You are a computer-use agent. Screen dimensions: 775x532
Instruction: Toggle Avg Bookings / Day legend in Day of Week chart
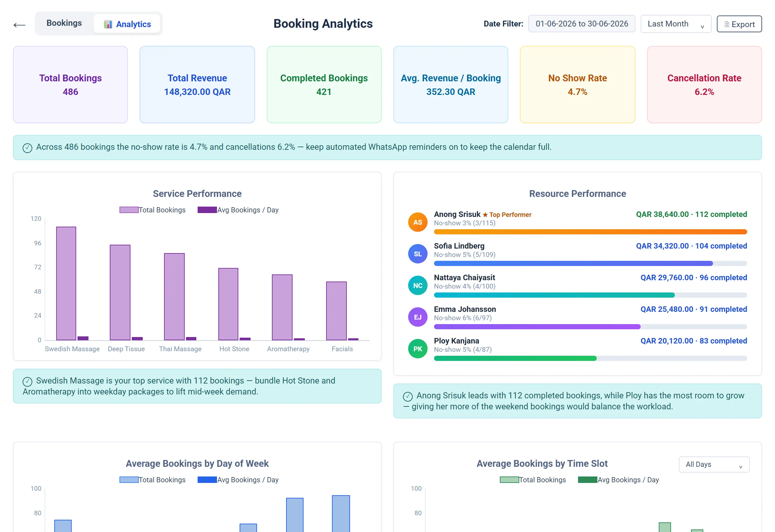coord(238,480)
